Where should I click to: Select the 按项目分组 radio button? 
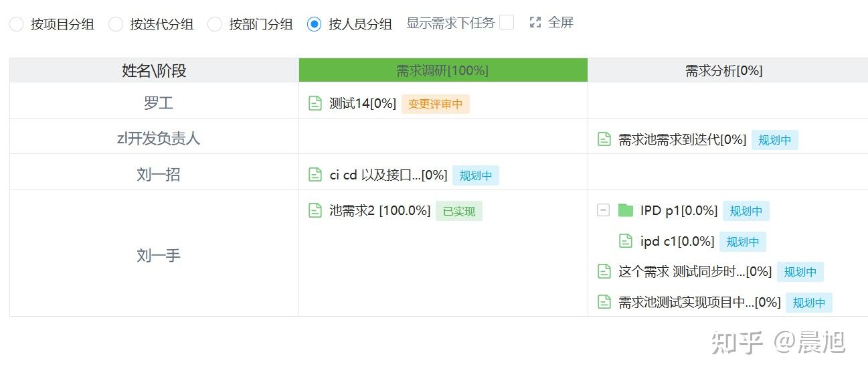click(17, 24)
